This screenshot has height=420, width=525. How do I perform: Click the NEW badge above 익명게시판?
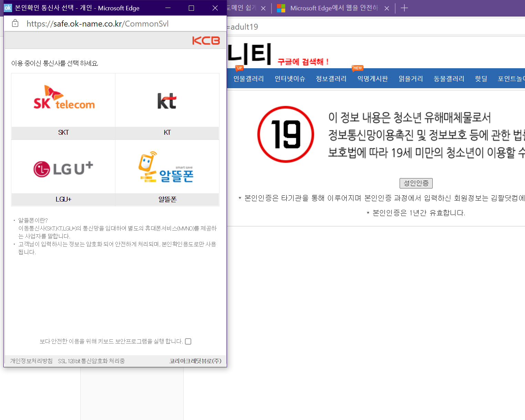(358, 68)
